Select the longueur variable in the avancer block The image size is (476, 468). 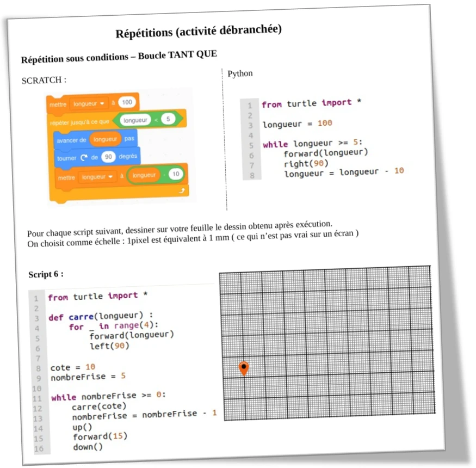pos(104,140)
